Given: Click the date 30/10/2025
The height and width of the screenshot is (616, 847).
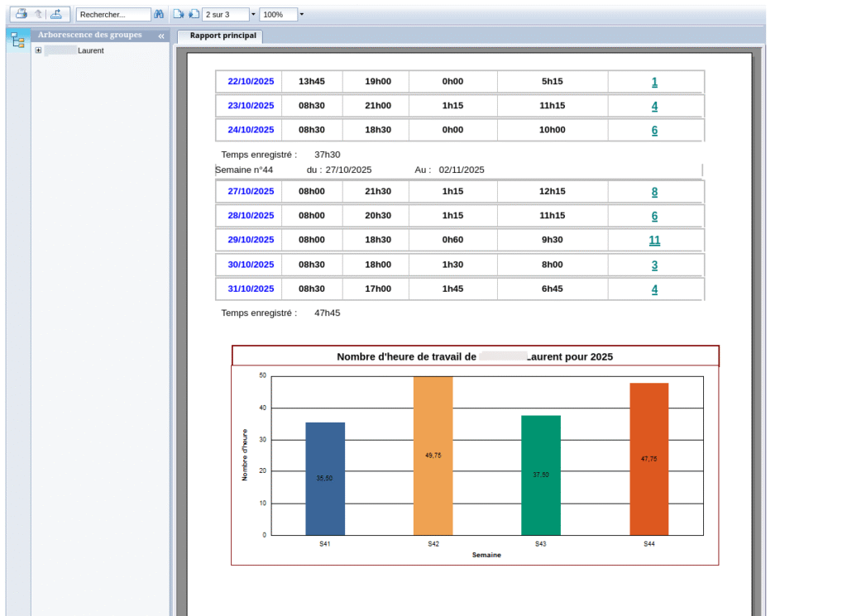Looking at the screenshot, I should coord(251,265).
